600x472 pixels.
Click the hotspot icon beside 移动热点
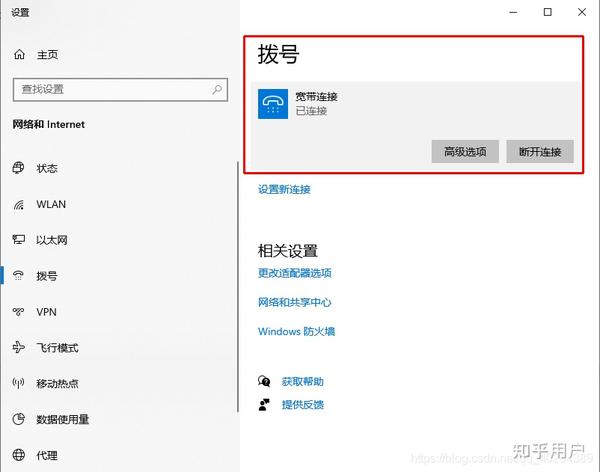pyautogui.click(x=18, y=383)
